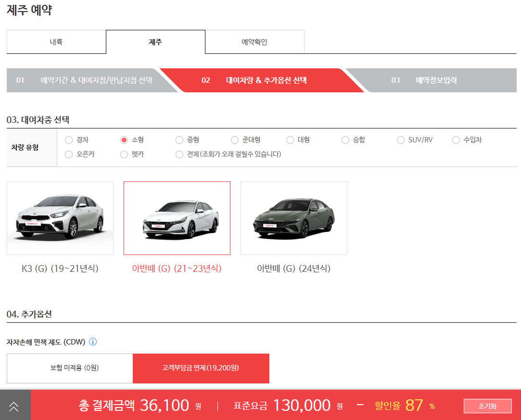The width and height of the screenshot is (521, 420).
Task: Pick the K3 (G) 19~21년식 car image
Action: tap(60, 218)
